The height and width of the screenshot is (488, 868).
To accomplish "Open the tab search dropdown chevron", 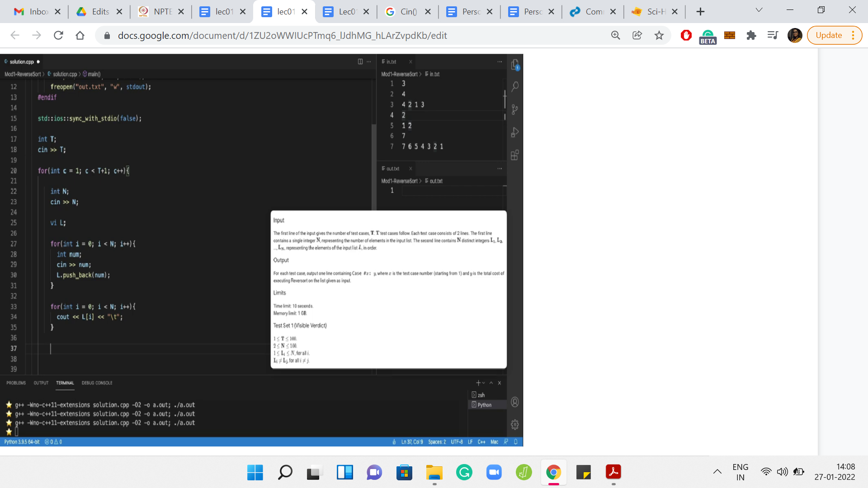I will pyautogui.click(x=759, y=10).
